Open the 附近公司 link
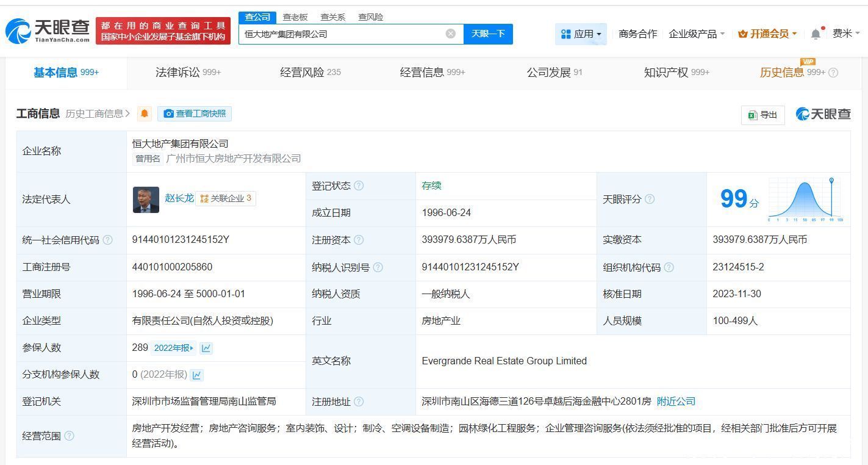This screenshot has height=465, width=868. click(x=676, y=402)
